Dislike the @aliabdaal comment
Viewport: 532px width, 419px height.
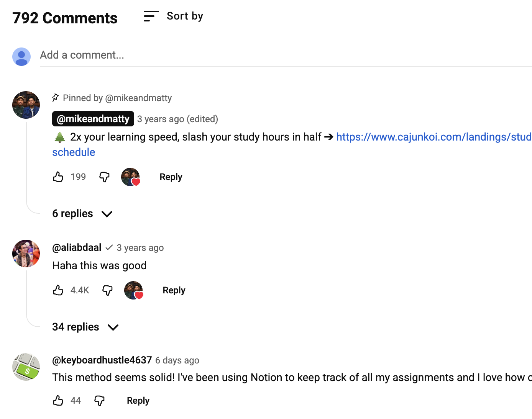pyautogui.click(x=107, y=290)
